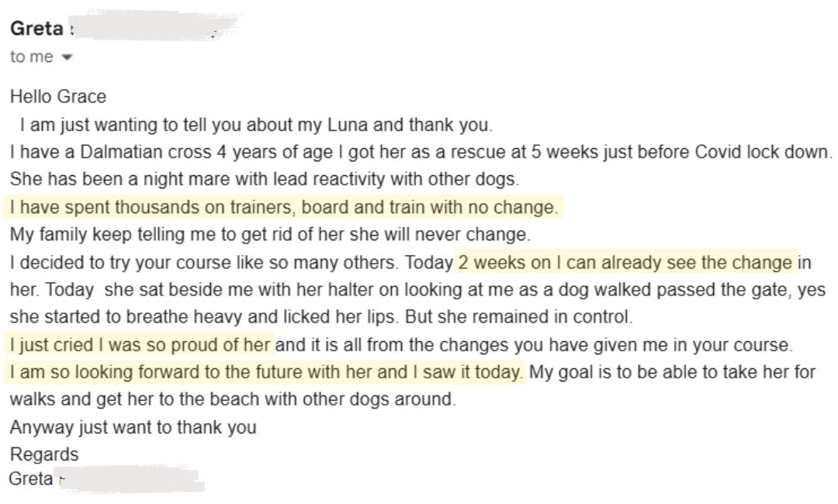Expand the "to me" recipient details arrow
The width and height of the screenshot is (838, 504).
coord(66,58)
